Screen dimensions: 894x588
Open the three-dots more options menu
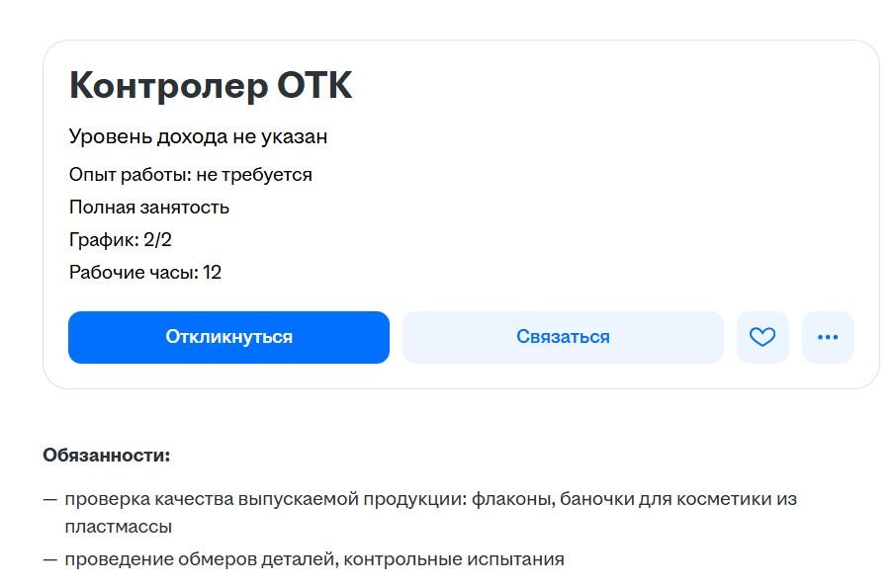coord(828,337)
